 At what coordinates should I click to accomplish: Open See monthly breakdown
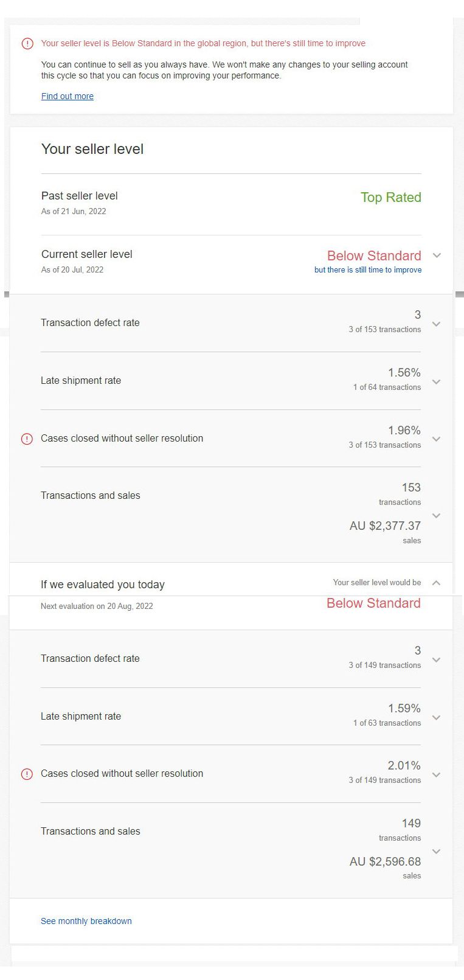pyautogui.click(x=86, y=921)
